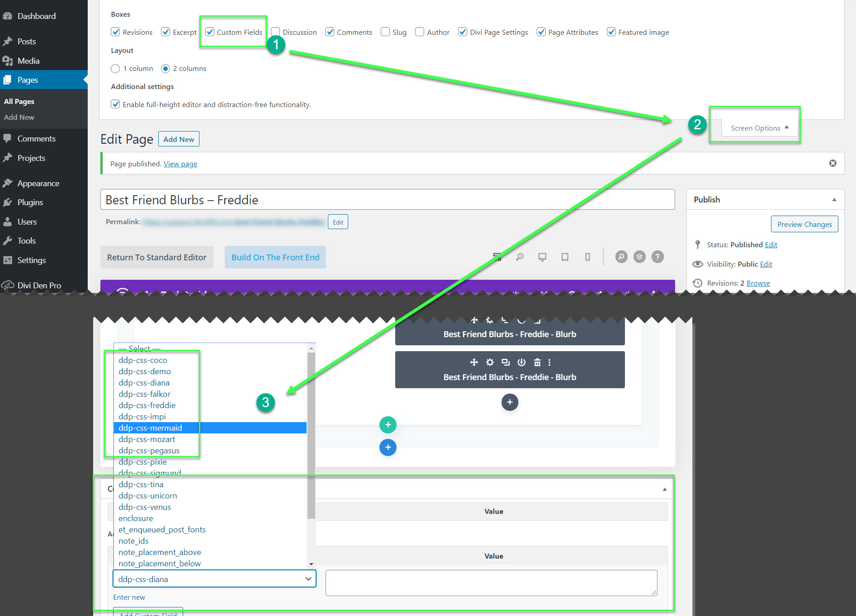Enable the Discussion box checkbox
856x616 pixels.
pyautogui.click(x=275, y=32)
